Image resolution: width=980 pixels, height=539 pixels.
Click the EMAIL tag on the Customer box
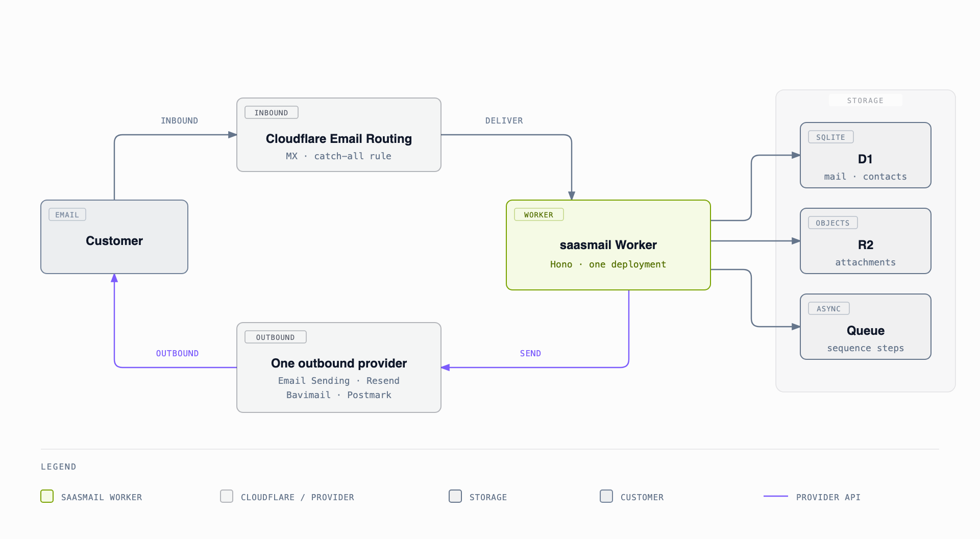(x=67, y=215)
